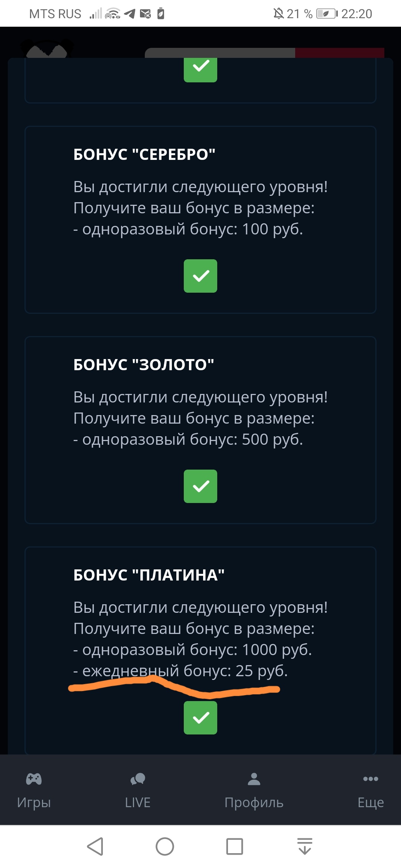Tap the Еще three-dots icon

click(x=370, y=779)
